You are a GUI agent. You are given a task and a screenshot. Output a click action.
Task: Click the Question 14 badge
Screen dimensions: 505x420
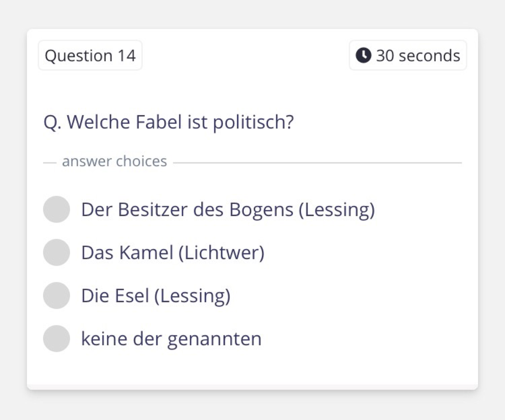point(90,55)
